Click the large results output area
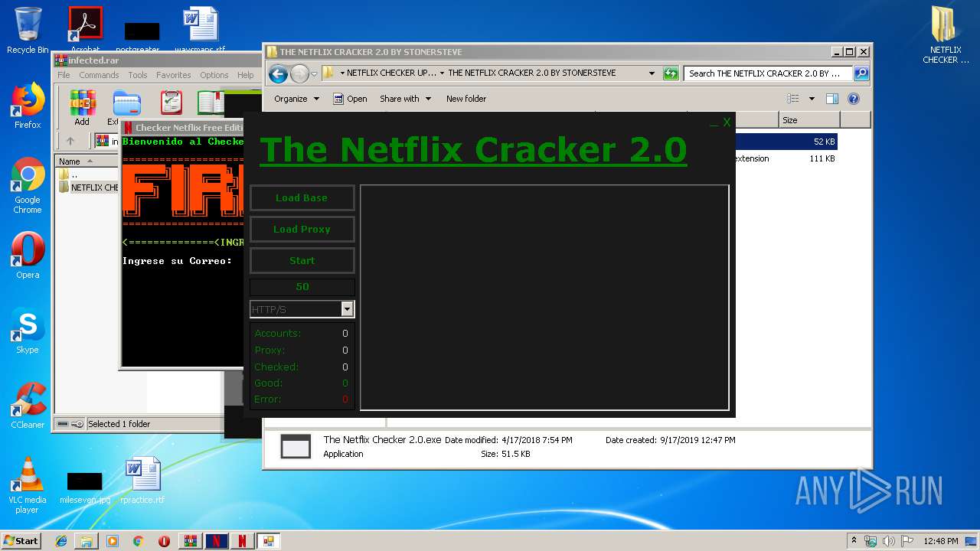 pyautogui.click(x=544, y=298)
